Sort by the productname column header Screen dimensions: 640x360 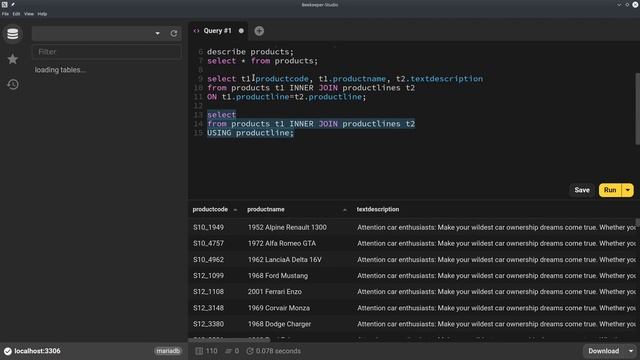click(266, 209)
